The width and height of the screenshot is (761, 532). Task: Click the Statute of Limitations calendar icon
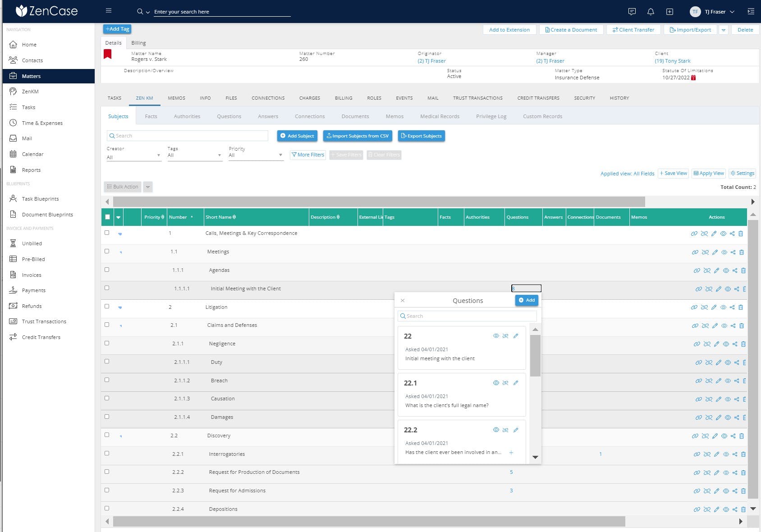(x=693, y=78)
